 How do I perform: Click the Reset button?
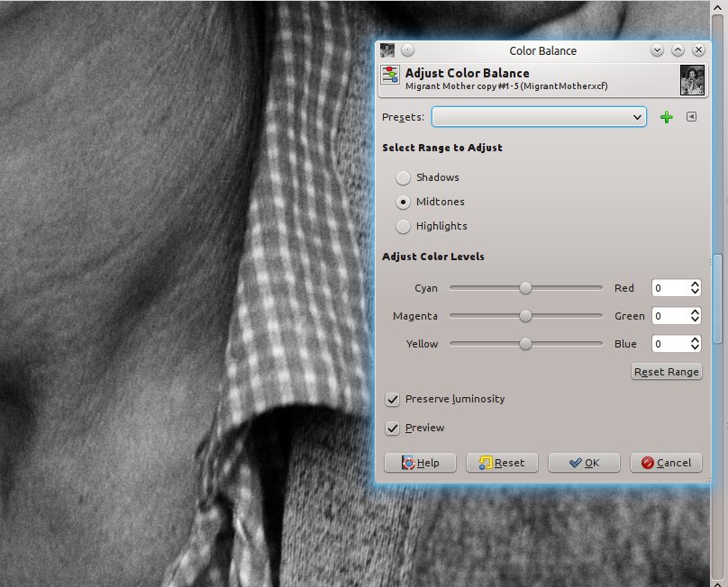click(502, 463)
